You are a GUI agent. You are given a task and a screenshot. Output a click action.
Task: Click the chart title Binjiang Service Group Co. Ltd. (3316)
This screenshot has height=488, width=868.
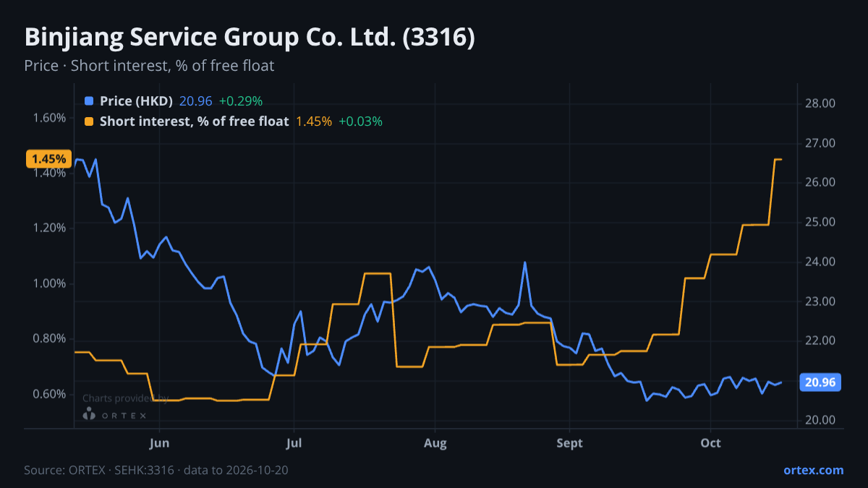[x=250, y=38]
